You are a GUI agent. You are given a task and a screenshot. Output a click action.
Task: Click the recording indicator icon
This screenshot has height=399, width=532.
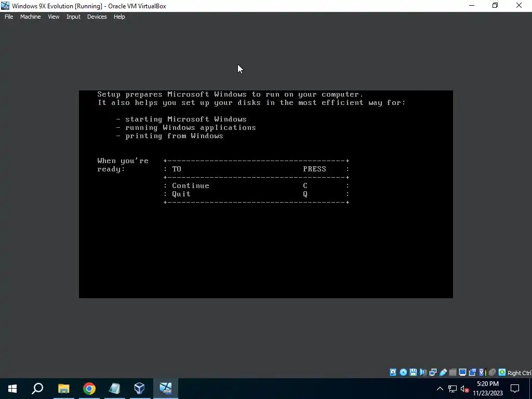(472, 372)
